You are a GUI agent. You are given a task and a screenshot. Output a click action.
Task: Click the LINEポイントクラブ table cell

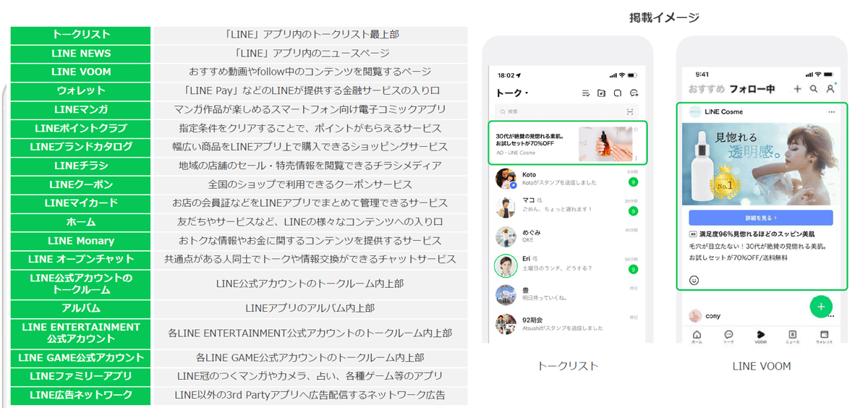[x=81, y=129]
